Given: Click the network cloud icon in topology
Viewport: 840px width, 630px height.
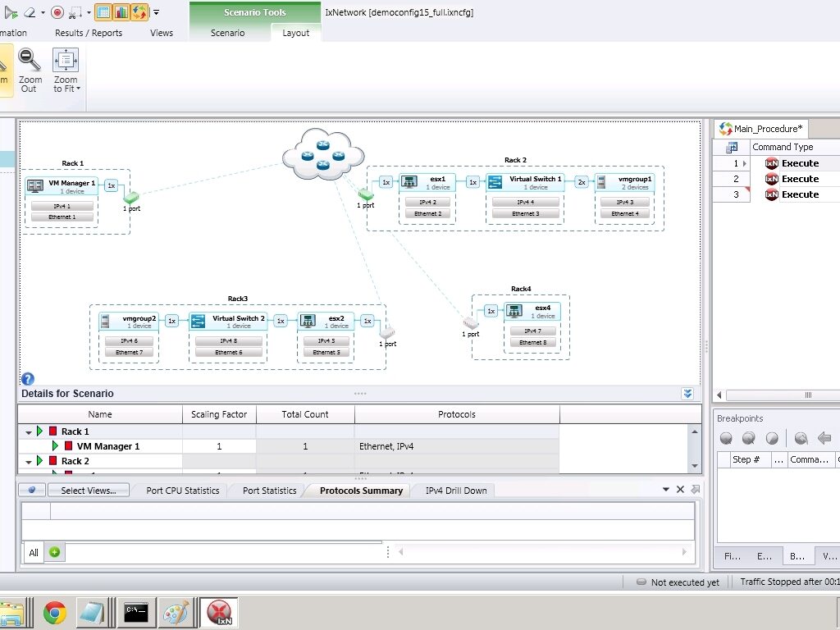Looking at the screenshot, I should pyautogui.click(x=323, y=154).
